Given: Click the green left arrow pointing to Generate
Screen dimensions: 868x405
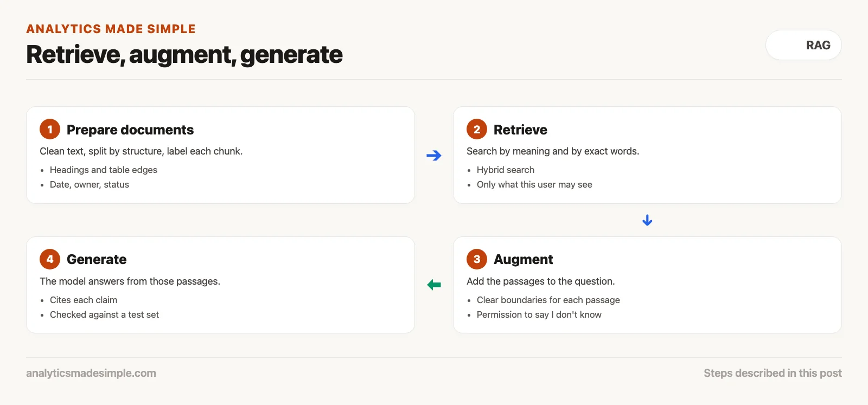Looking at the screenshot, I should coord(434,285).
